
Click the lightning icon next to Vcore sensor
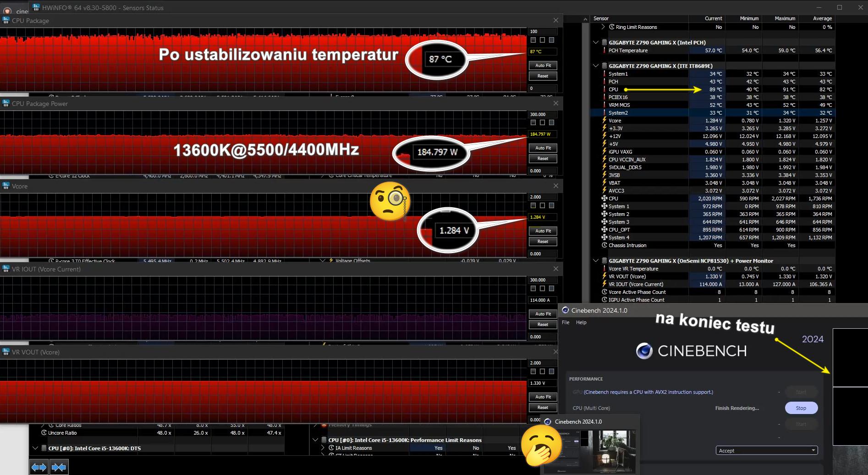point(604,121)
